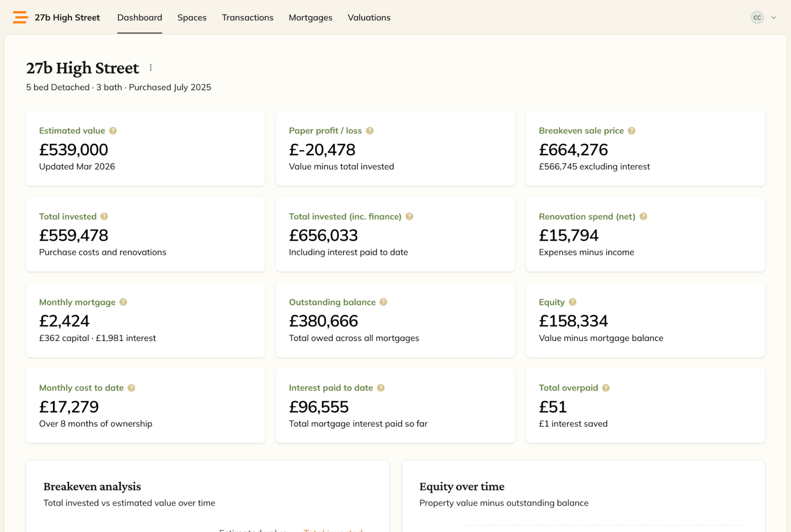Open the Total overpaid help icon
The image size is (791, 532).
coord(606,388)
